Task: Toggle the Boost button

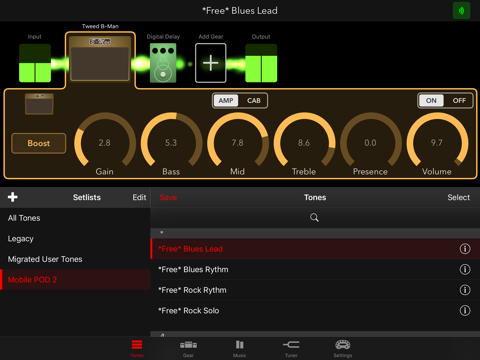Action: pos(39,143)
